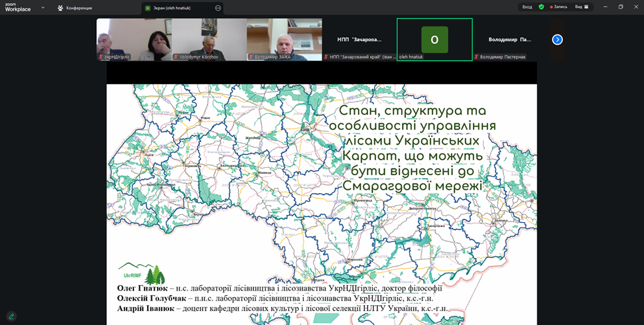The height and width of the screenshot is (325, 644).
Task: Open the screen share options ellipsis
Action: pyautogui.click(x=218, y=8)
